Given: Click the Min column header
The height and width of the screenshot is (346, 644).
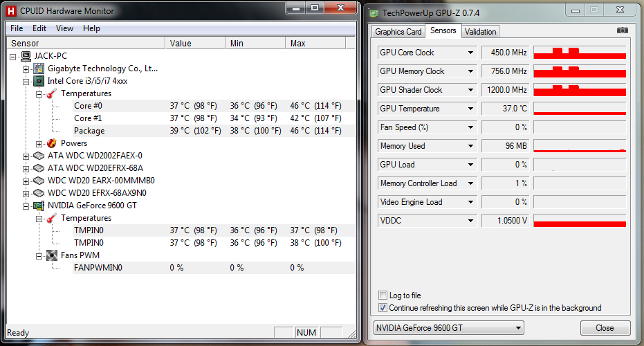Looking at the screenshot, I should (255, 43).
